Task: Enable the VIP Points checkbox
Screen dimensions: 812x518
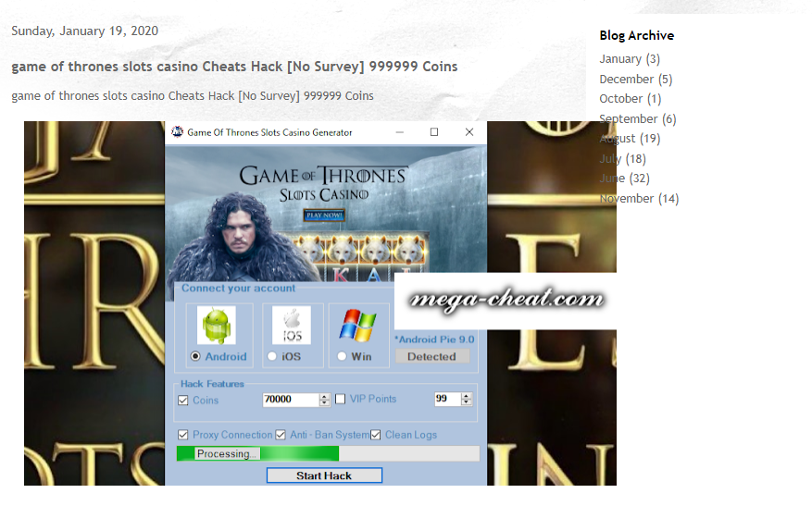Action: tap(340, 399)
